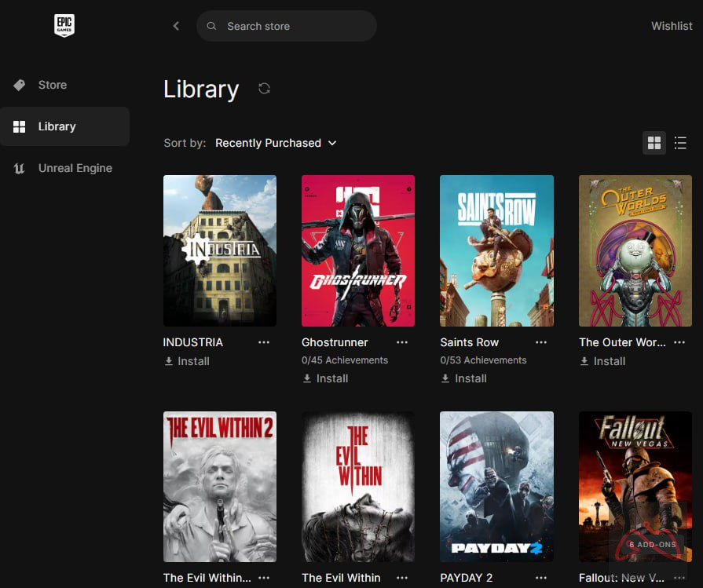
Task: Click the search magnifier icon
Action: (x=211, y=26)
